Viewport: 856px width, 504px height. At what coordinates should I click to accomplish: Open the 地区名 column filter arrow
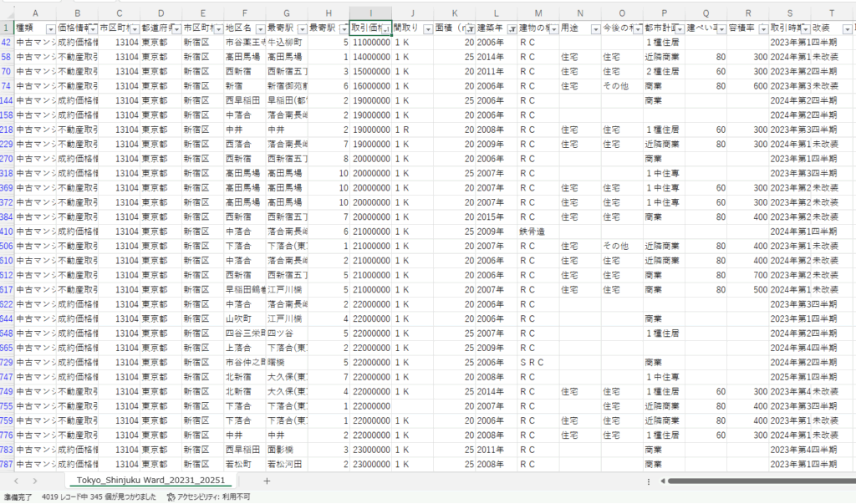point(258,29)
